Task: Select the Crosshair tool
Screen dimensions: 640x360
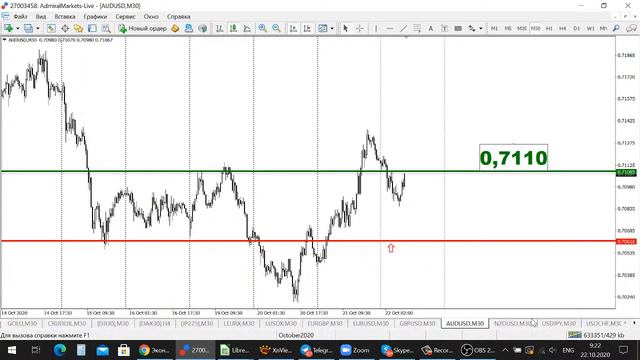Action: coord(360,28)
